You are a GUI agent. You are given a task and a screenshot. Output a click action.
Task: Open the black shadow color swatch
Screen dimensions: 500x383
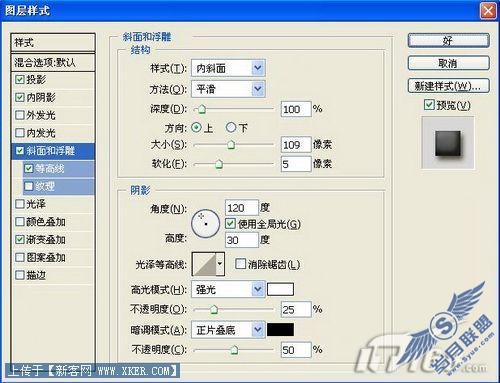(280, 330)
